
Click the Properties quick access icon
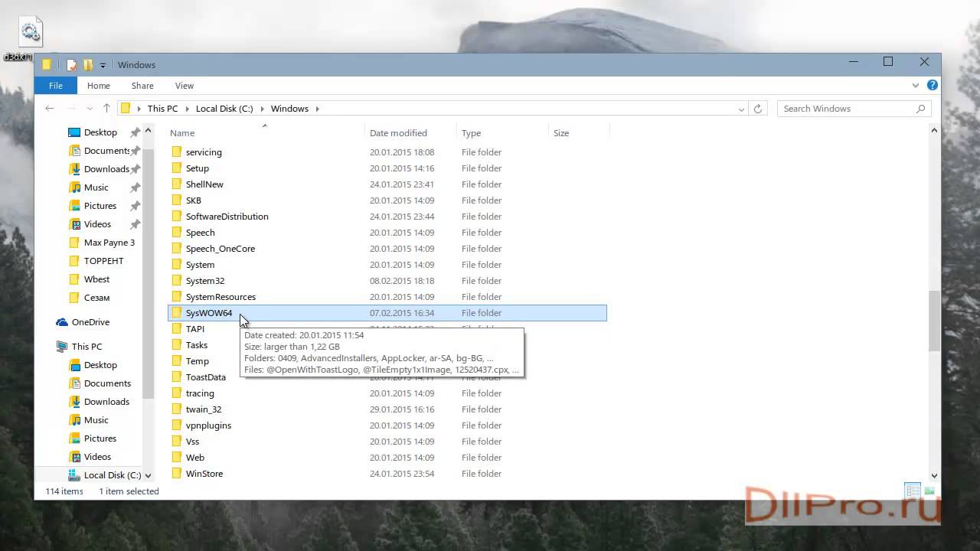tap(71, 65)
